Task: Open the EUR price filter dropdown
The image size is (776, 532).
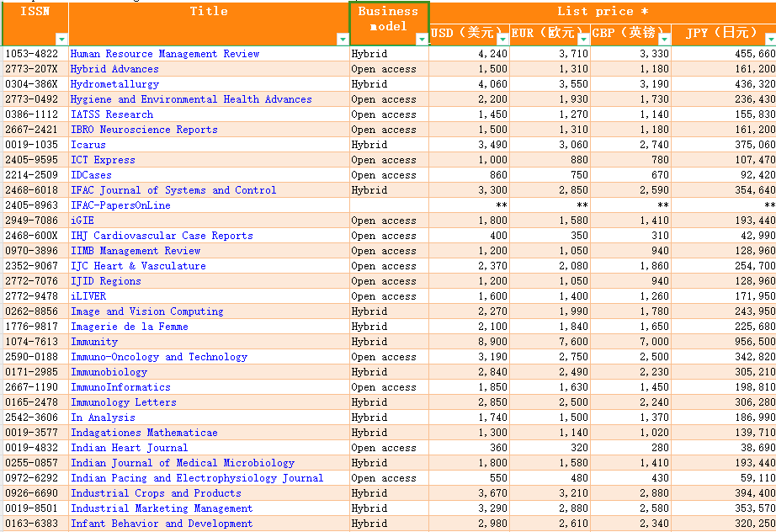Action: pyautogui.click(x=584, y=40)
